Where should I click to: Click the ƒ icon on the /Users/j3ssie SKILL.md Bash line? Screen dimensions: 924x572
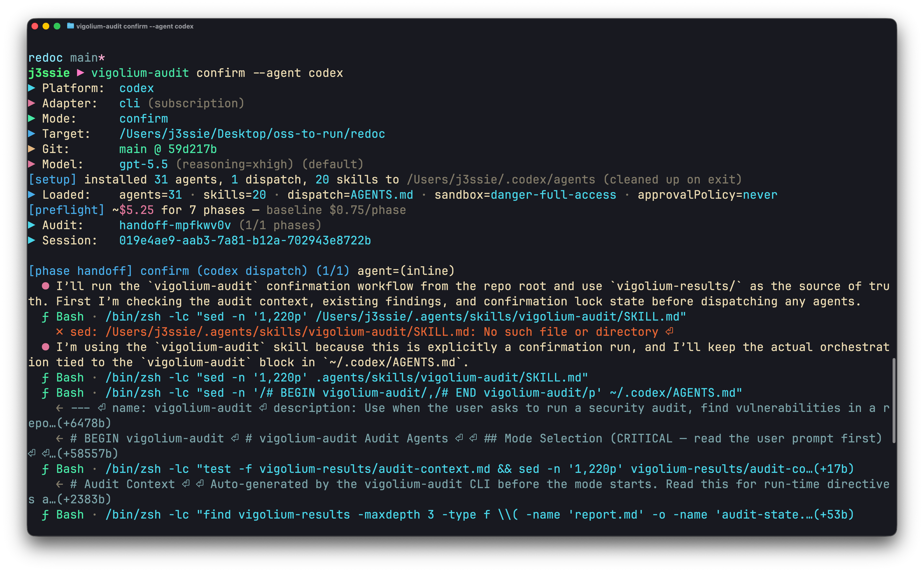tap(45, 317)
